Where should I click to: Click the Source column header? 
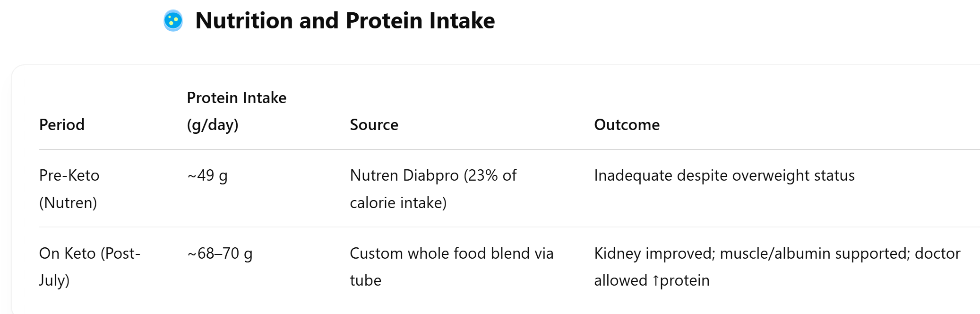click(x=374, y=125)
